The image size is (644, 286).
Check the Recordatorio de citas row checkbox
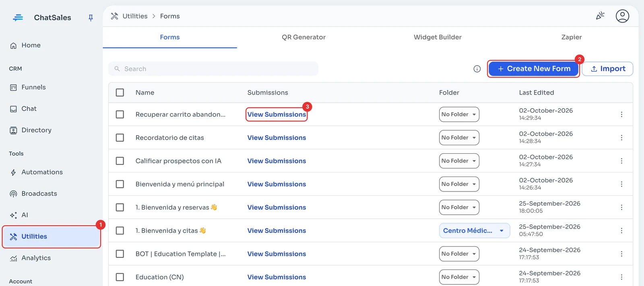[x=120, y=138]
